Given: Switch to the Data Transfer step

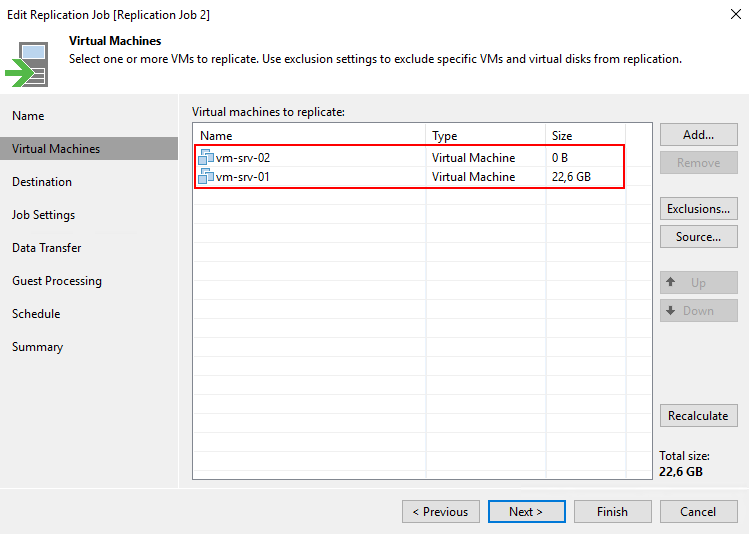Looking at the screenshot, I should (x=47, y=248).
